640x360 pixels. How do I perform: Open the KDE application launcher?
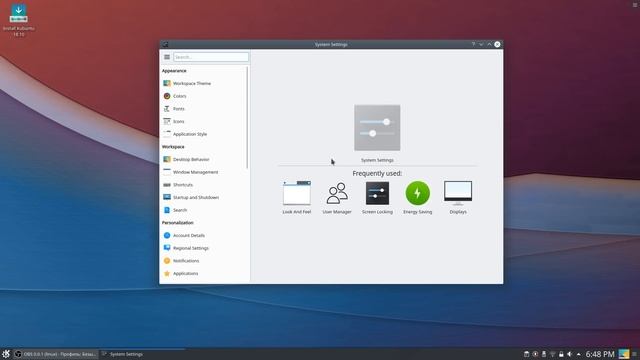point(6,354)
